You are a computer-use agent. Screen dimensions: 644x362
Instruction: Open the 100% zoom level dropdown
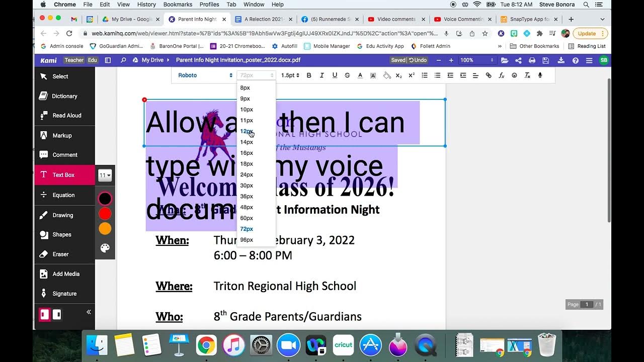[x=477, y=60]
